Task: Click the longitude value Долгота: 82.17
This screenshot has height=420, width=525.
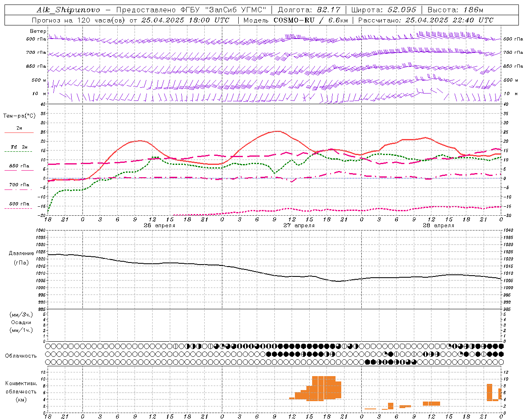Action: (x=309, y=10)
